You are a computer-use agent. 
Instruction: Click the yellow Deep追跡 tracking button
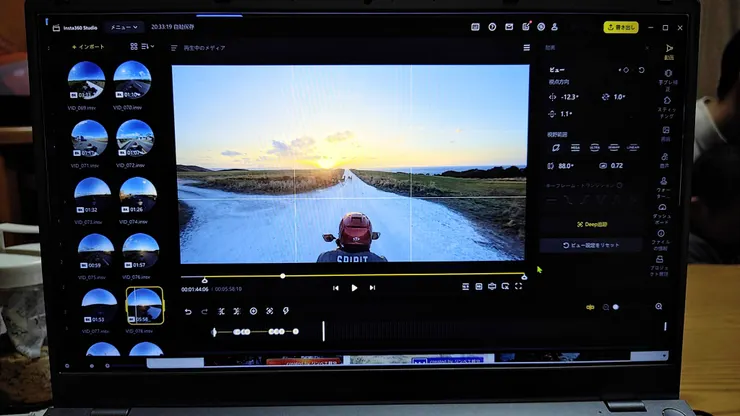pyautogui.click(x=592, y=224)
